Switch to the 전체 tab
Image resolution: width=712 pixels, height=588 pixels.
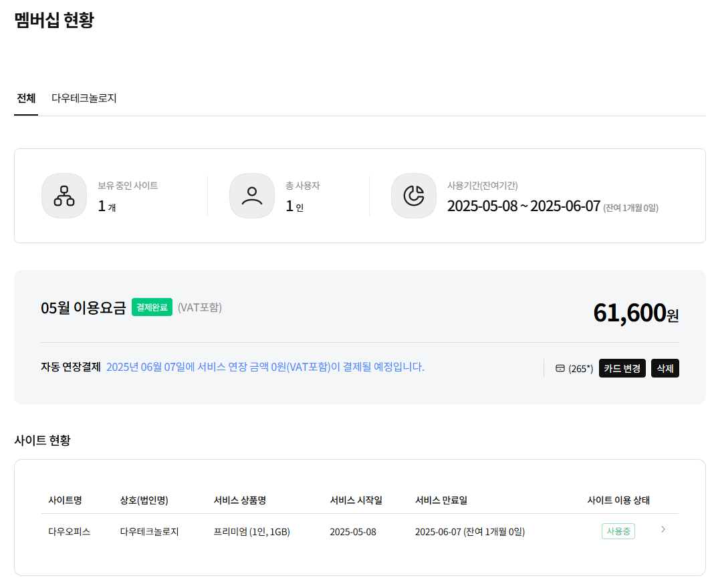[x=26, y=98]
